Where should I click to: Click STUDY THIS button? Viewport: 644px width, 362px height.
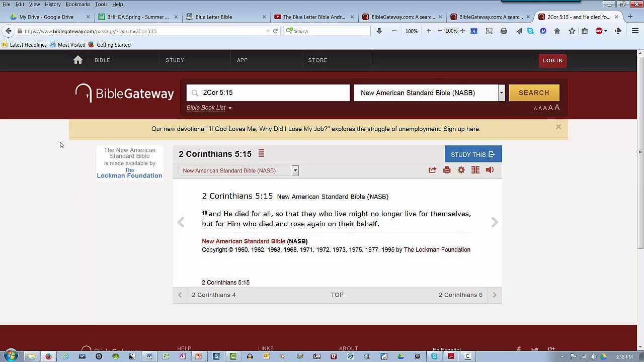coord(473,154)
